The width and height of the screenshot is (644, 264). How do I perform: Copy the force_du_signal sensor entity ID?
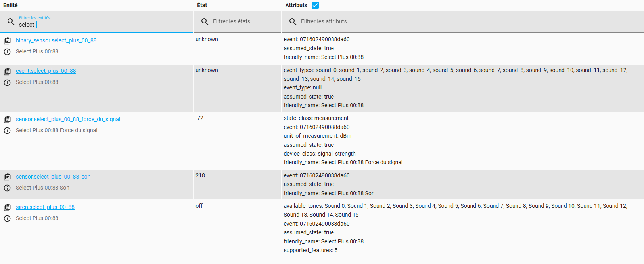(7, 120)
